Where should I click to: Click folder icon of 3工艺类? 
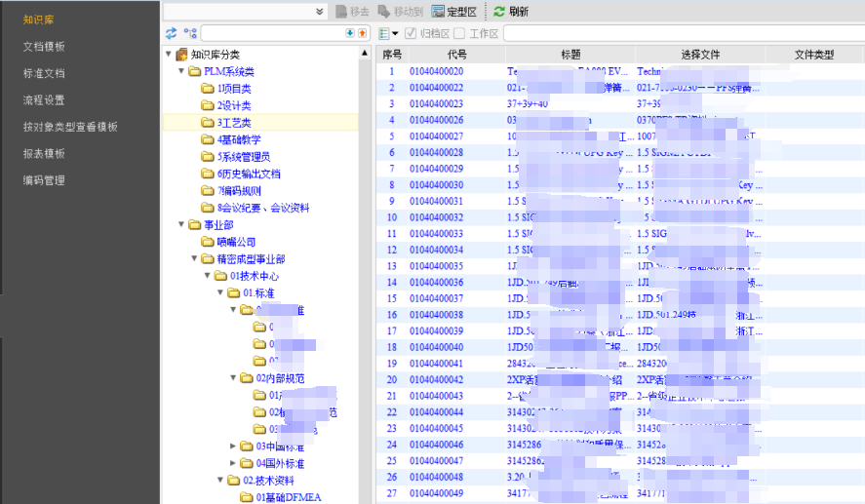(x=208, y=123)
